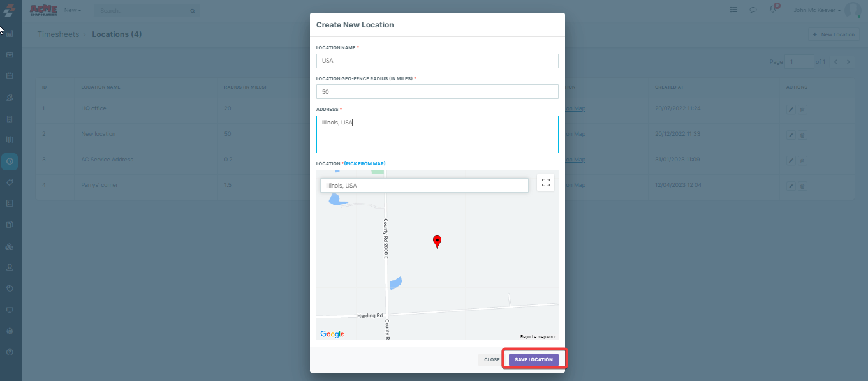Click the user avatar picture
868x381 pixels.
852,10
